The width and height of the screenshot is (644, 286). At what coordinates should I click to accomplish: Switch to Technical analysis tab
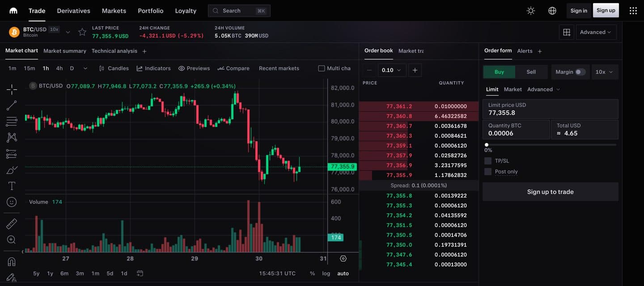point(114,51)
